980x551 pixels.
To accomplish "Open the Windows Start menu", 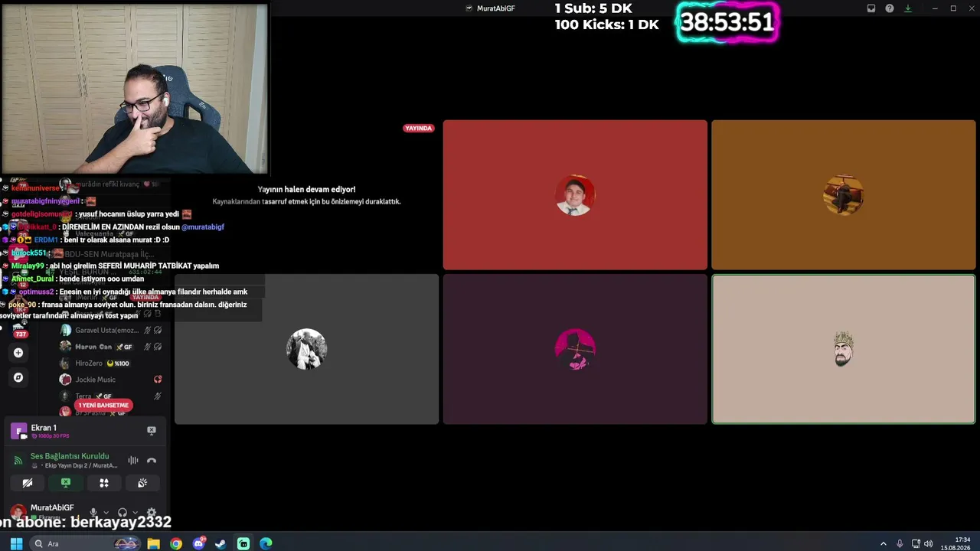I will tap(16, 543).
